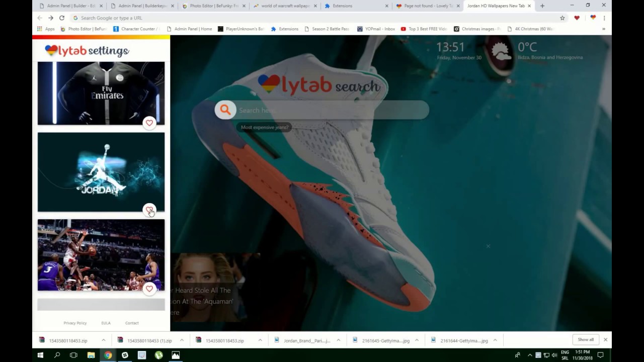Viewport: 644px width, 362px height.
Task: Favorite the basketball dunk wallpaper heart
Action: pos(149,289)
